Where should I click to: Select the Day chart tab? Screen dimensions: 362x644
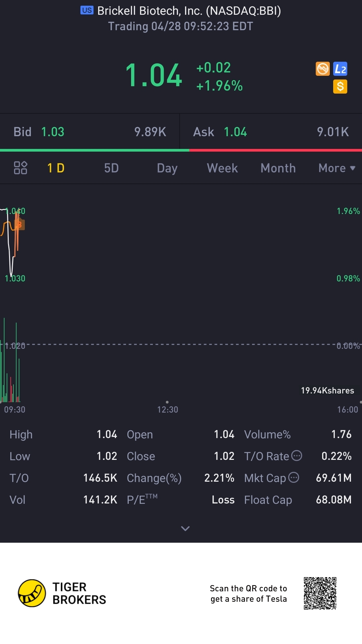167,168
